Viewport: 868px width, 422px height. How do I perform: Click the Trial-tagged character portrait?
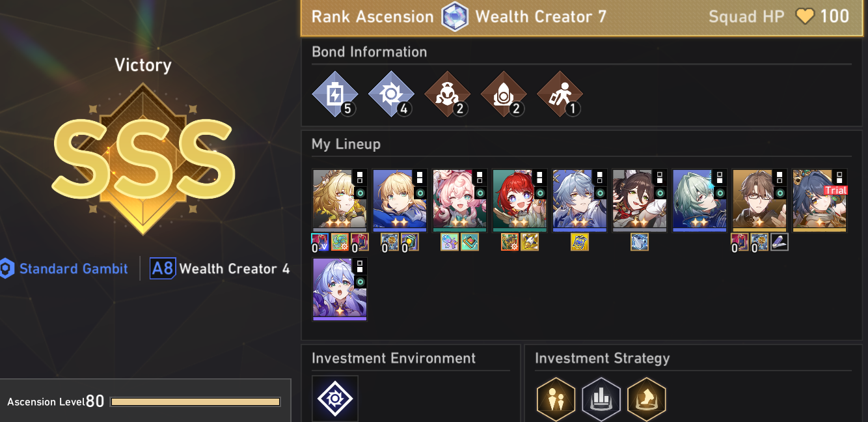[x=820, y=201]
